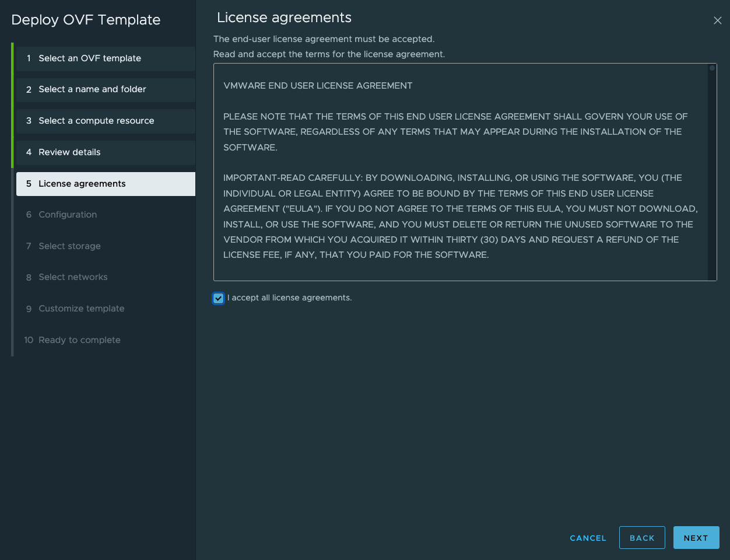Open the Select a compute resource step
This screenshot has height=560, width=730.
tap(96, 121)
